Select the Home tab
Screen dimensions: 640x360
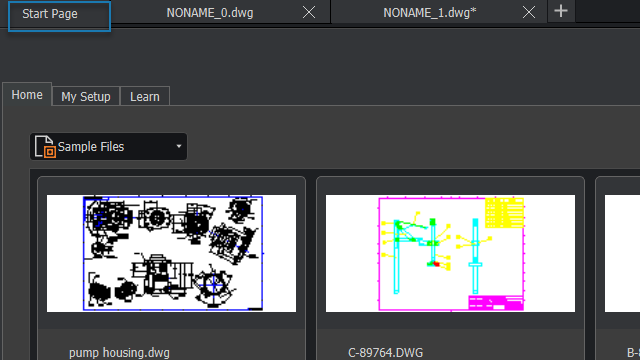click(27, 95)
